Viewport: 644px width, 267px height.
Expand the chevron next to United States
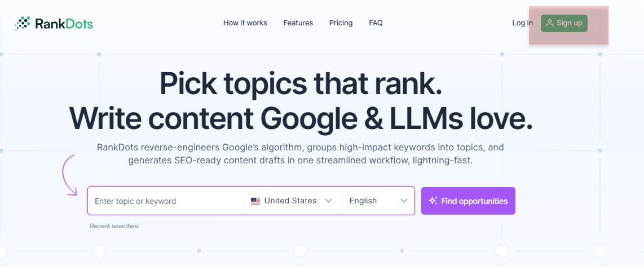(x=329, y=201)
